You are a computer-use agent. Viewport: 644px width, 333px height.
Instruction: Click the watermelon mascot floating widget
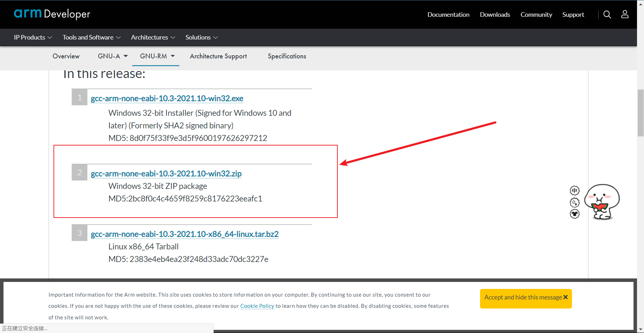(602, 202)
